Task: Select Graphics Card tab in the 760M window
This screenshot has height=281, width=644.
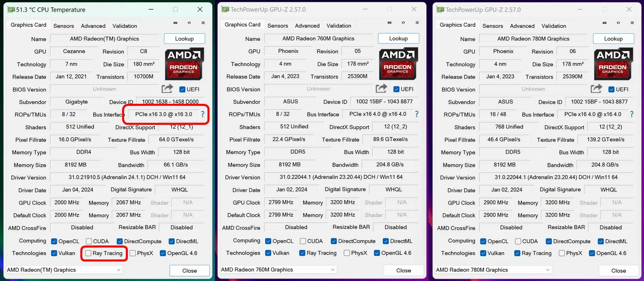Action: (x=243, y=24)
